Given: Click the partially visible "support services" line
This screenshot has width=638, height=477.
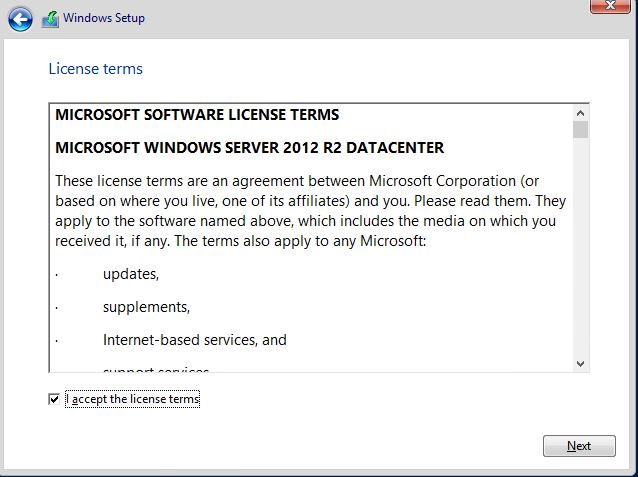Looking at the screenshot, I should coord(155,370).
